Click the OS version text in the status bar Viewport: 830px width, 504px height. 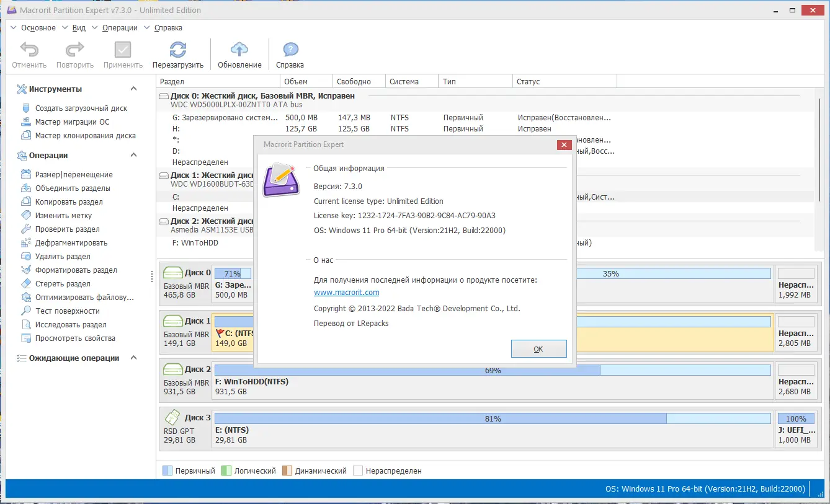705,489
